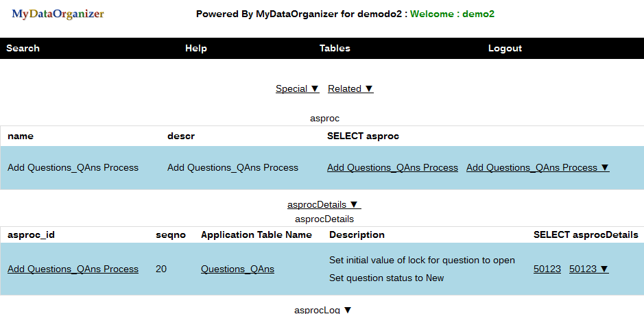Open record 50123 link
The height and width of the screenshot is (314, 644).
547,269
